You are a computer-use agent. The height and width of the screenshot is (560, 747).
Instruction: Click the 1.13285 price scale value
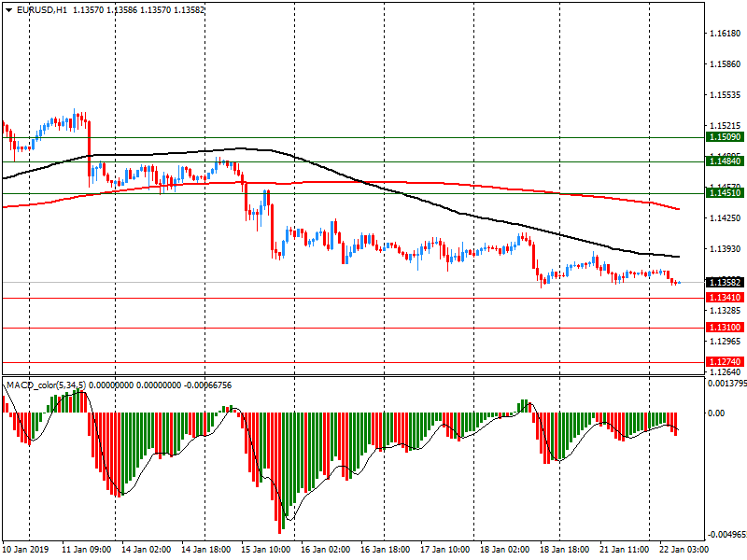point(726,311)
